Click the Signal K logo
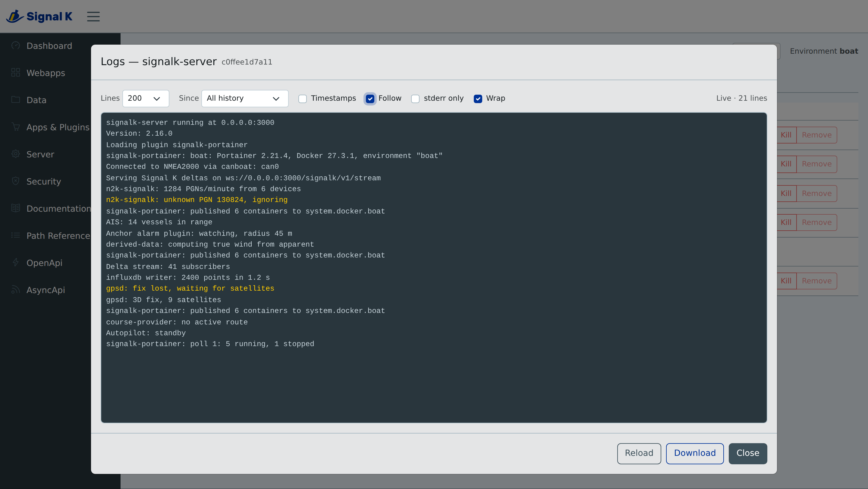Screen dimensions: 868x489 pyautogui.click(x=39, y=16)
